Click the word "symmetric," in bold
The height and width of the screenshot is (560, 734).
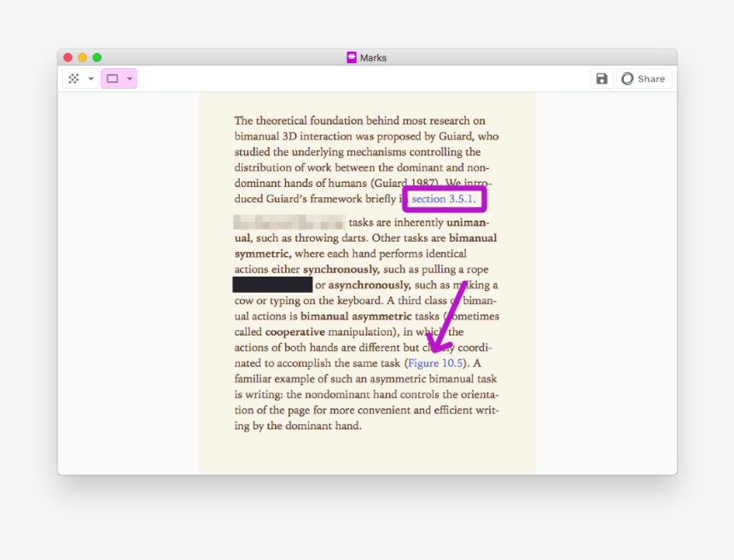(263, 254)
